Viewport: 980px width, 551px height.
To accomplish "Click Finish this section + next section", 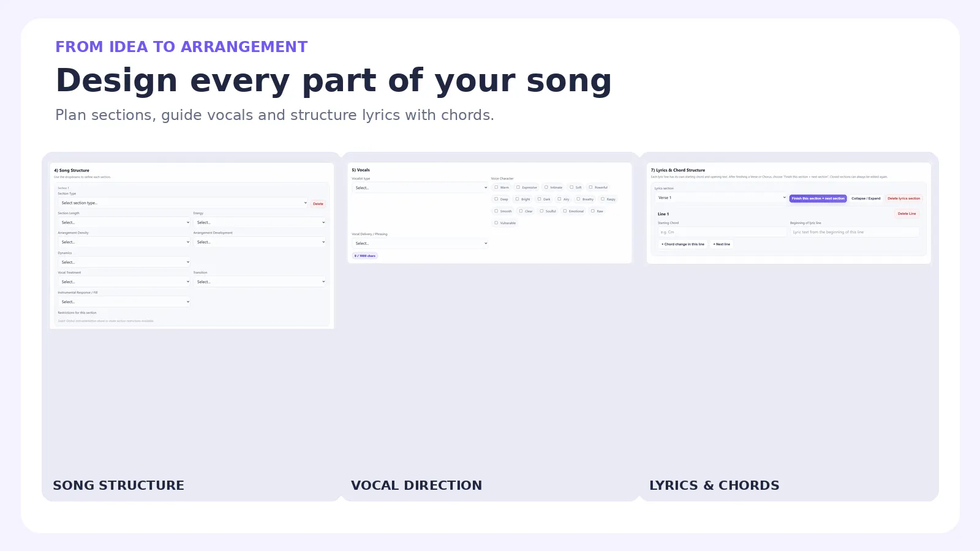I will 818,198.
